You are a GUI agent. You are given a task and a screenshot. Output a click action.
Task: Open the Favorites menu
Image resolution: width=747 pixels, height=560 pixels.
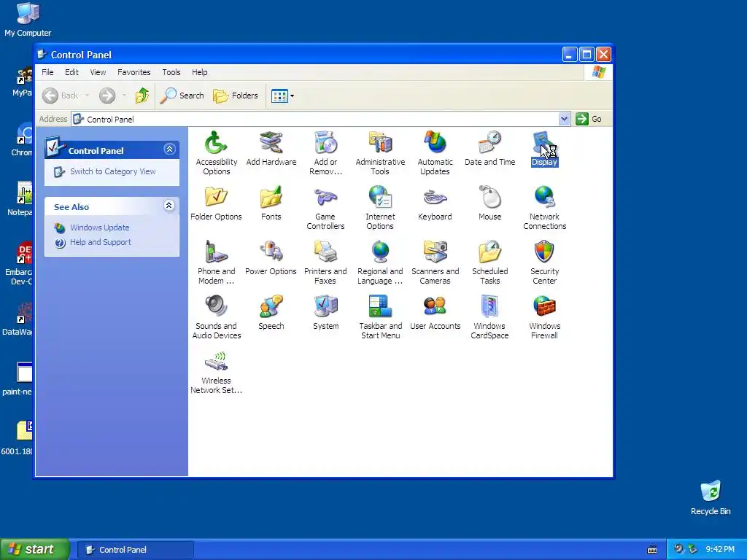pyautogui.click(x=134, y=72)
